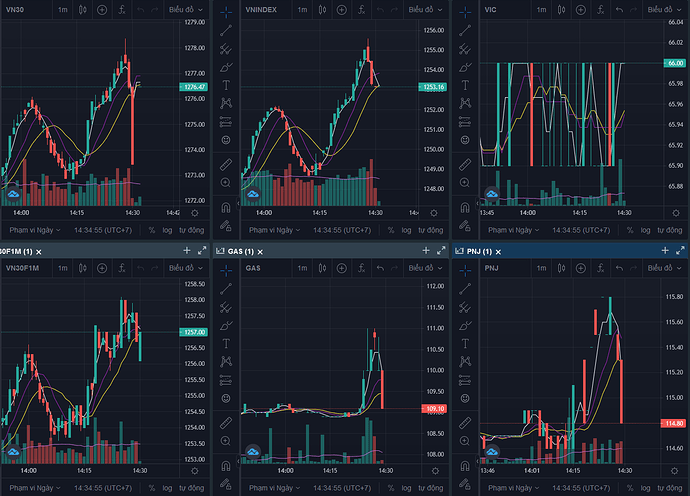
Task: Click the 66.00 price label in VIC
Action: tap(675, 63)
